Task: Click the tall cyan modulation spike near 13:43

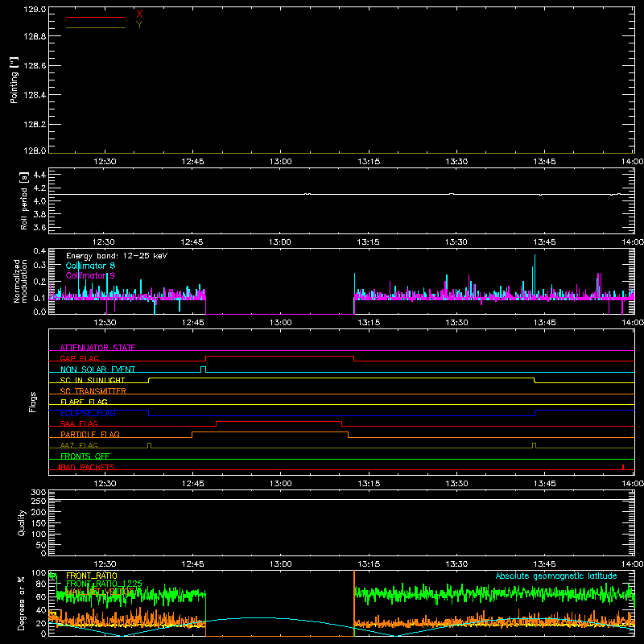Action: click(x=535, y=275)
